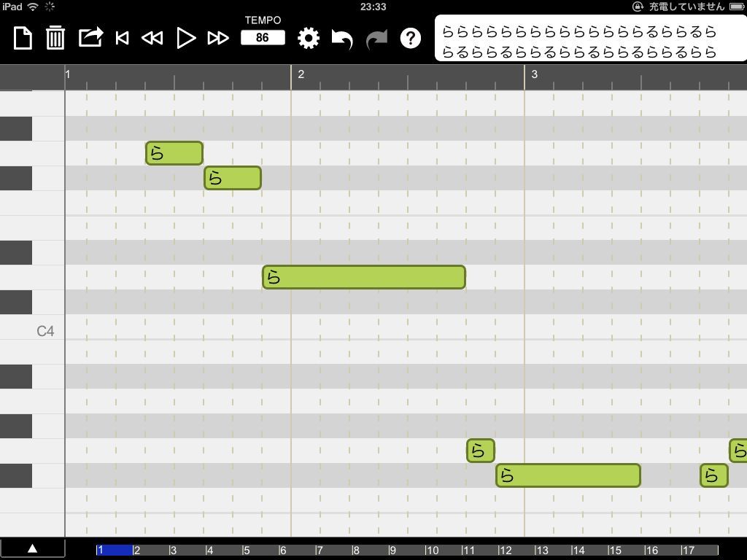747x560 pixels.
Task: Open settings with the gear icon
Action: (309, 38)
